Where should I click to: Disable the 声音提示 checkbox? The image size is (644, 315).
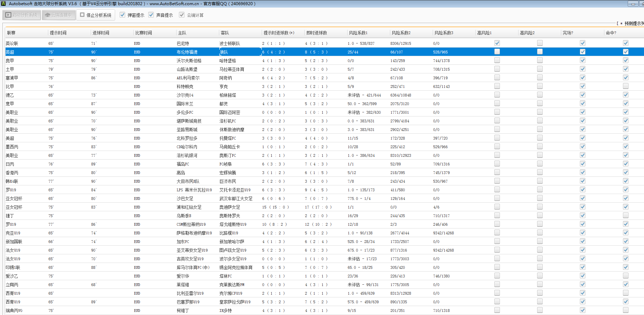pyautogui.click(x=151, y=15)
